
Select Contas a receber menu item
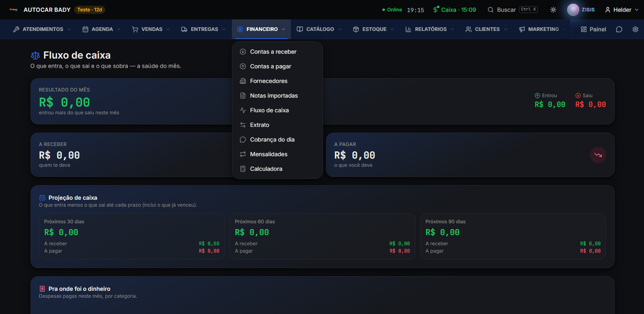(277, 52)
